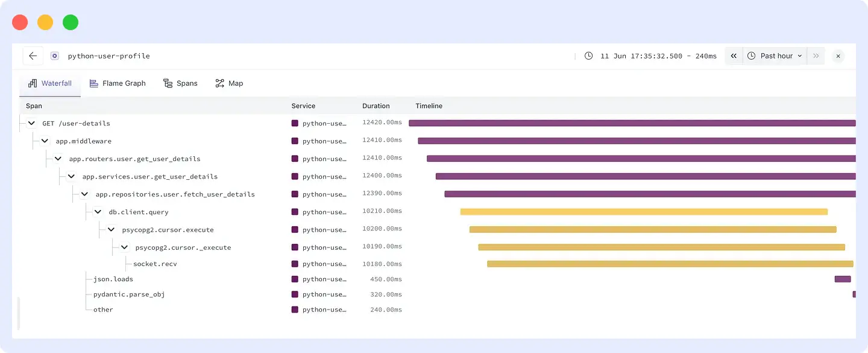Close the trace panel with the X button

pyautogui.click(x=838, y=56)
